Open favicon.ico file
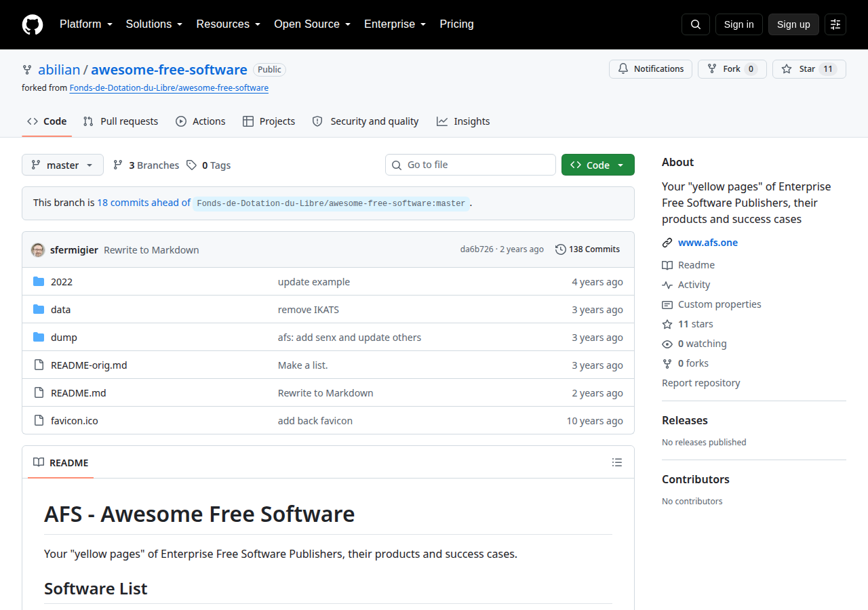868x610 pixels. click(x=75, y=421)
